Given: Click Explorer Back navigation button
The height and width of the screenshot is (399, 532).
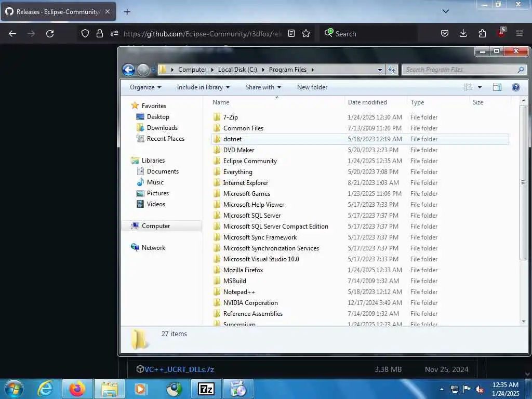Looking at the screenshot, I should click(x=129, y=70).
